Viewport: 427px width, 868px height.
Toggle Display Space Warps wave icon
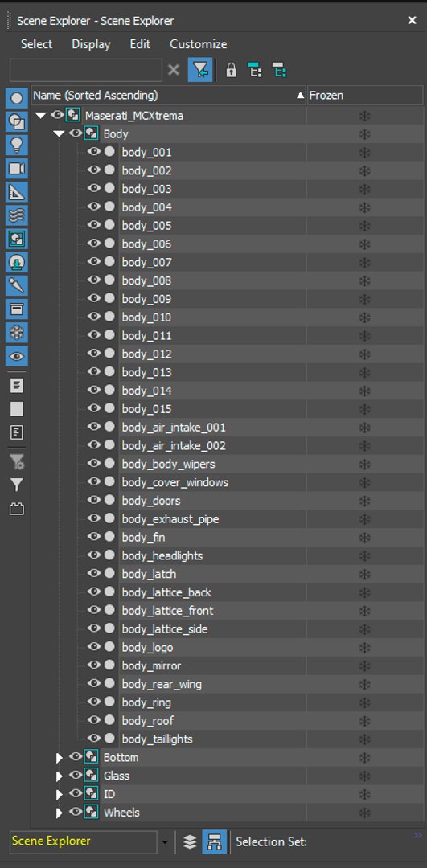17,215
